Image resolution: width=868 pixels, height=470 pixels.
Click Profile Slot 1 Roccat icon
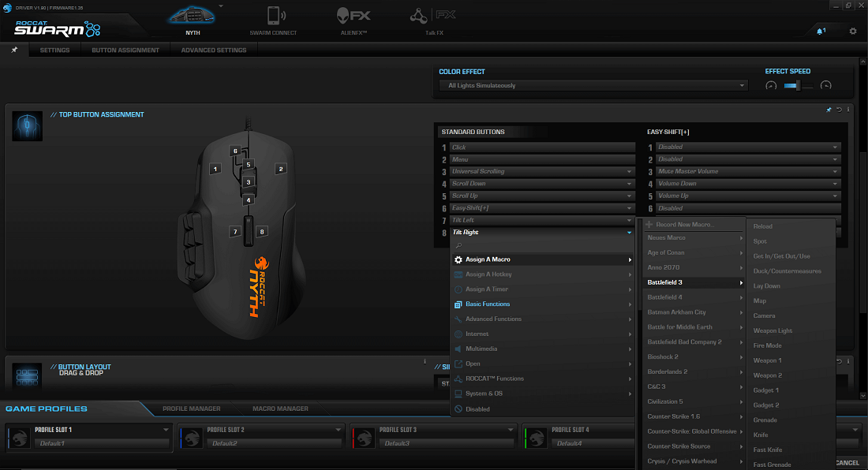coord(20,438)
